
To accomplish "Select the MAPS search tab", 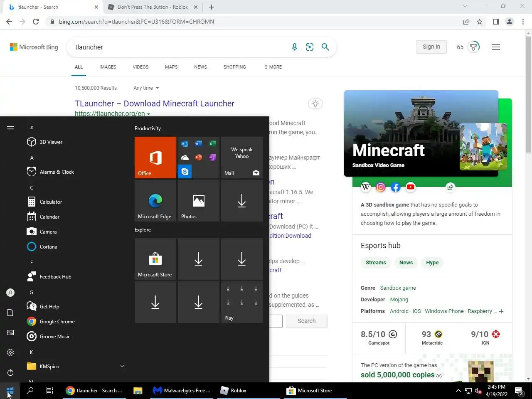I will [x=171, y=67].
